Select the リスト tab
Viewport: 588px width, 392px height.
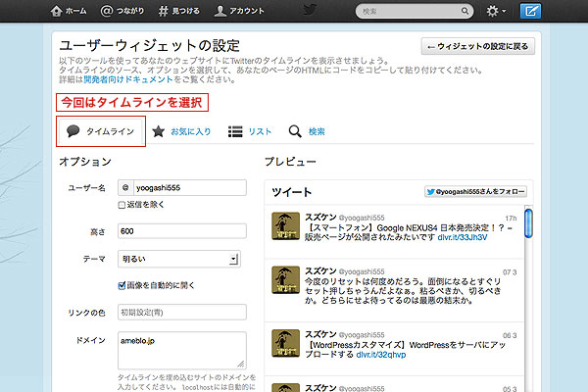(250, 131)
